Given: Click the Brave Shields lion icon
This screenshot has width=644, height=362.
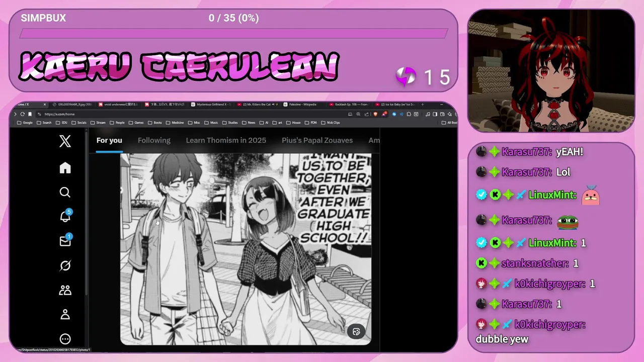Looking at the screenshot, I should click(x=375, y=114).
